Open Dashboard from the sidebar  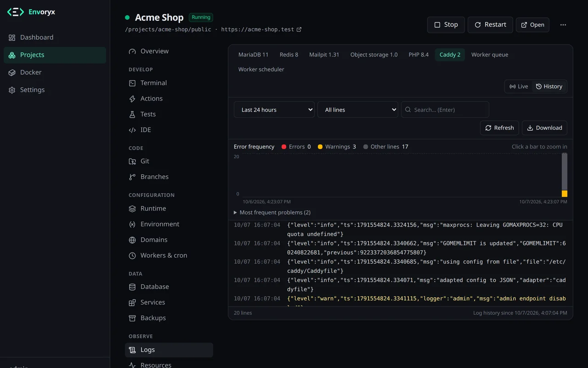click(x=55, y=37)
